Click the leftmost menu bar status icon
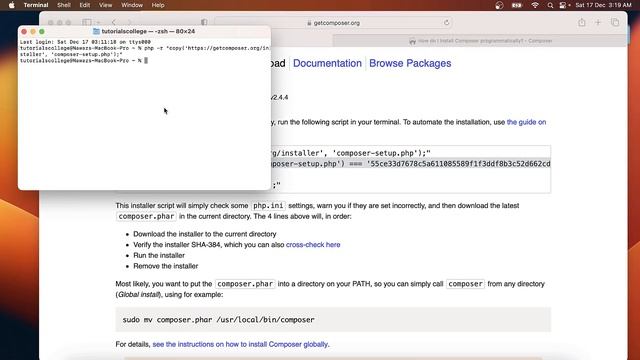 click(499, 5)
